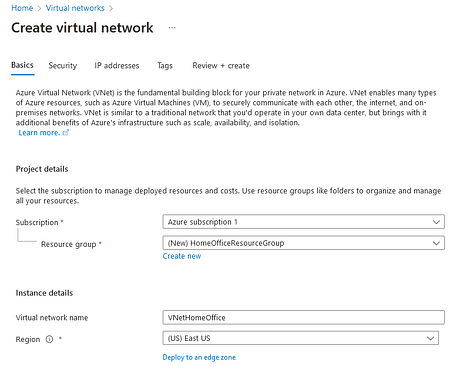Click the Resource group label
The height and width of the screenshot is (378, 467).
pos(68,244)
